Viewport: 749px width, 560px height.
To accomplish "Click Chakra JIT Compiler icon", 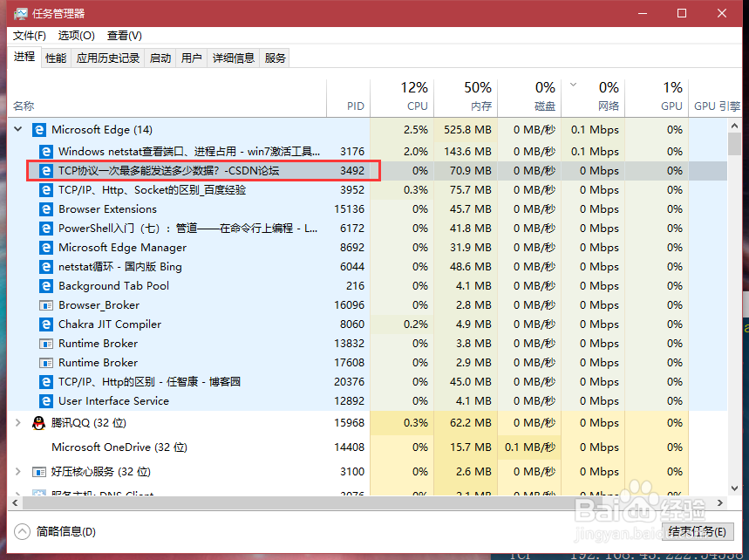I will tap(46, 324).
